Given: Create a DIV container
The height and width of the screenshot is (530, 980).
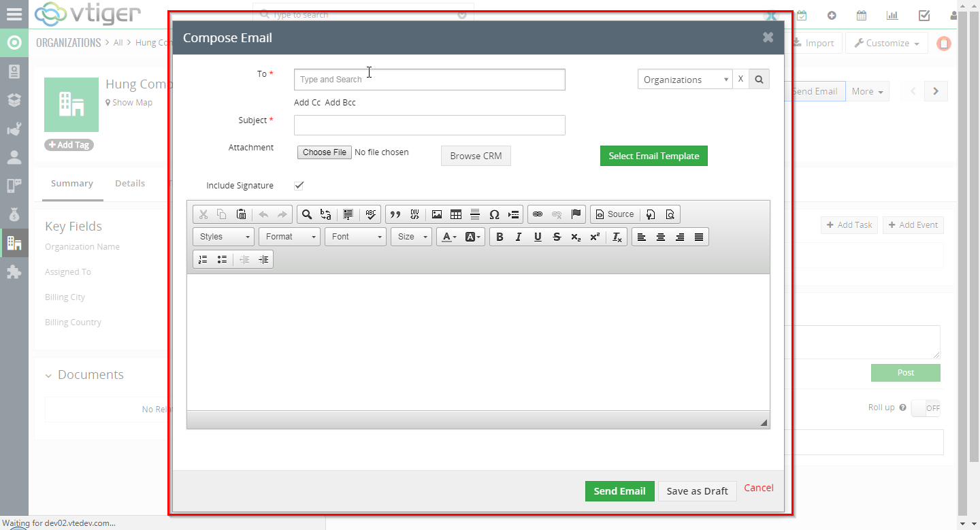Looking at the screenshot, I should tap(414, 214).
